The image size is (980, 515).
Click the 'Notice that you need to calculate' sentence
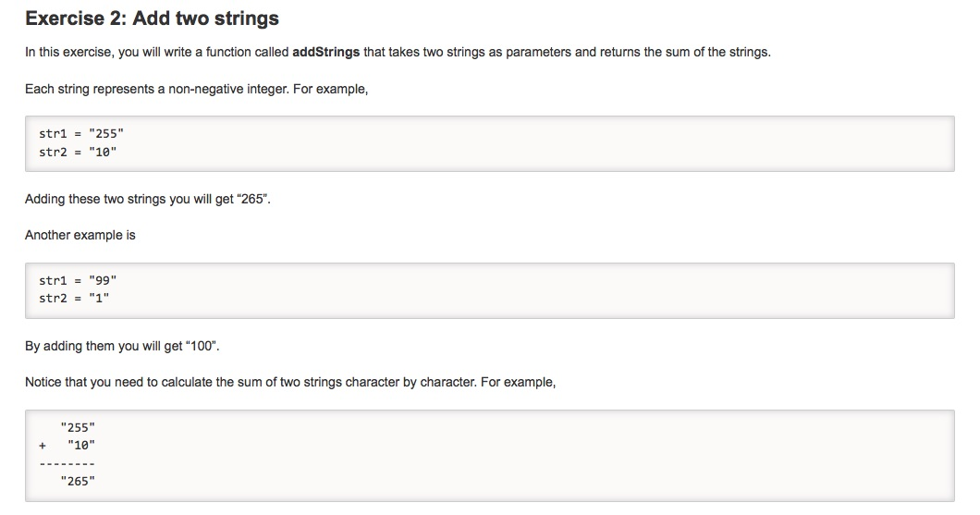[x=290, y=382]
